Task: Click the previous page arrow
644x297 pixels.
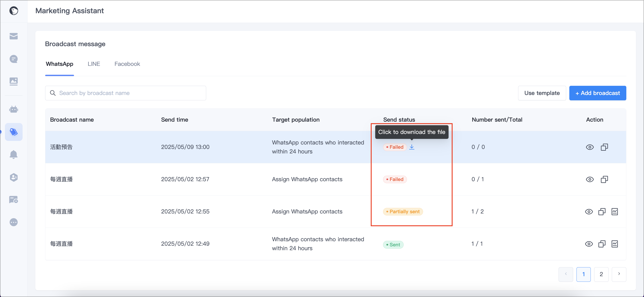Action: 566,274
